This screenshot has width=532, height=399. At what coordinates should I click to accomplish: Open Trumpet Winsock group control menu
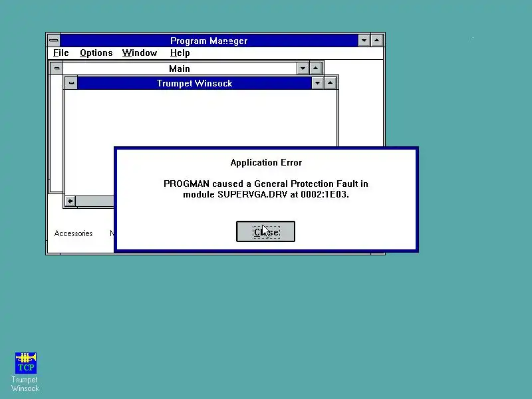point(71,83)
